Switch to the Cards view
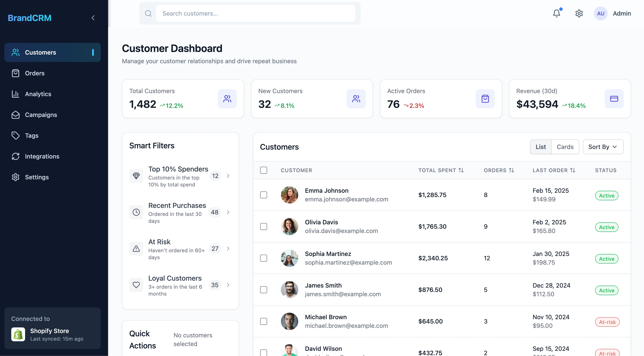 pyautogui.click(x=565, y=147)
